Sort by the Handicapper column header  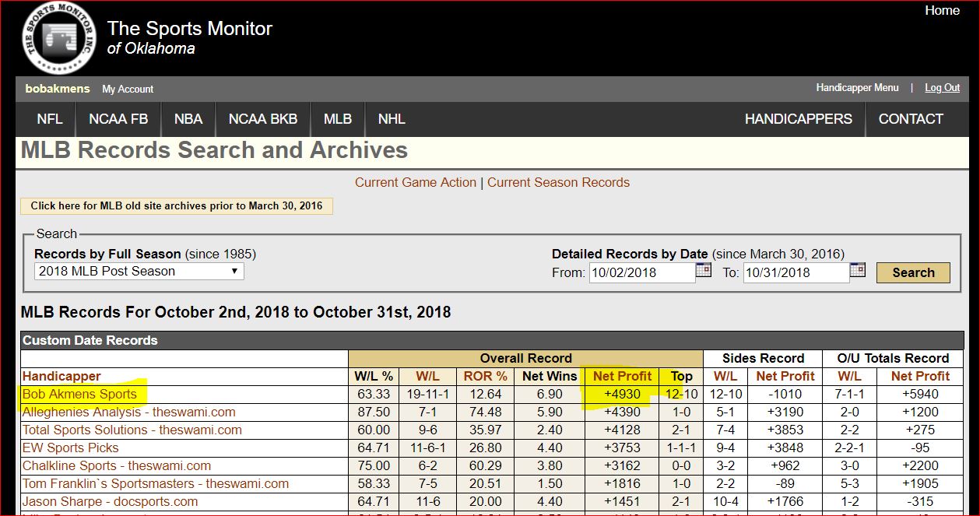point(62,376)
